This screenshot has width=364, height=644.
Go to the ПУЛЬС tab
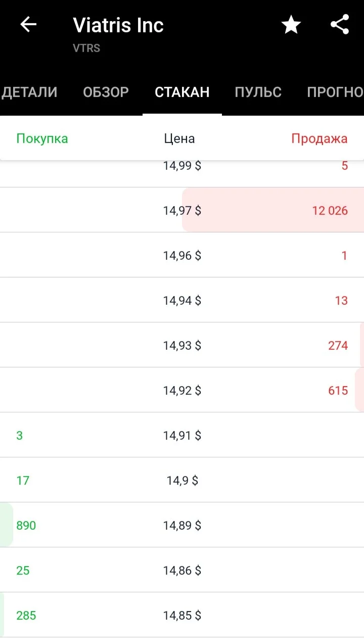point(258,92)
